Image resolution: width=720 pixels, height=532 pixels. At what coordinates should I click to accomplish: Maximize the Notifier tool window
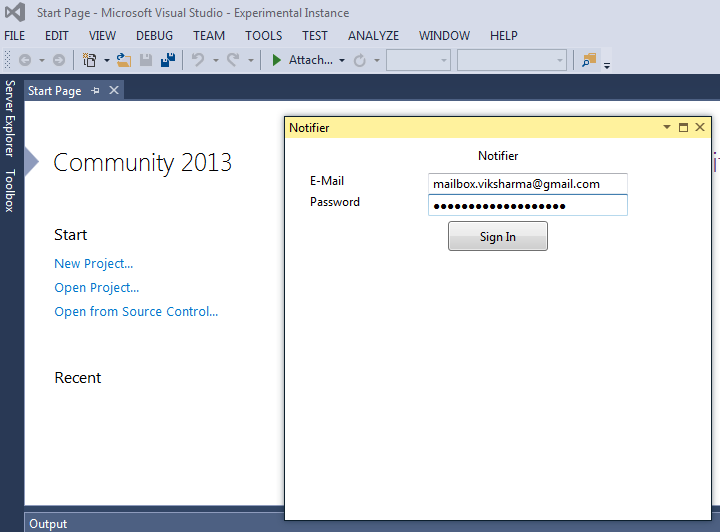click(683, 127)
